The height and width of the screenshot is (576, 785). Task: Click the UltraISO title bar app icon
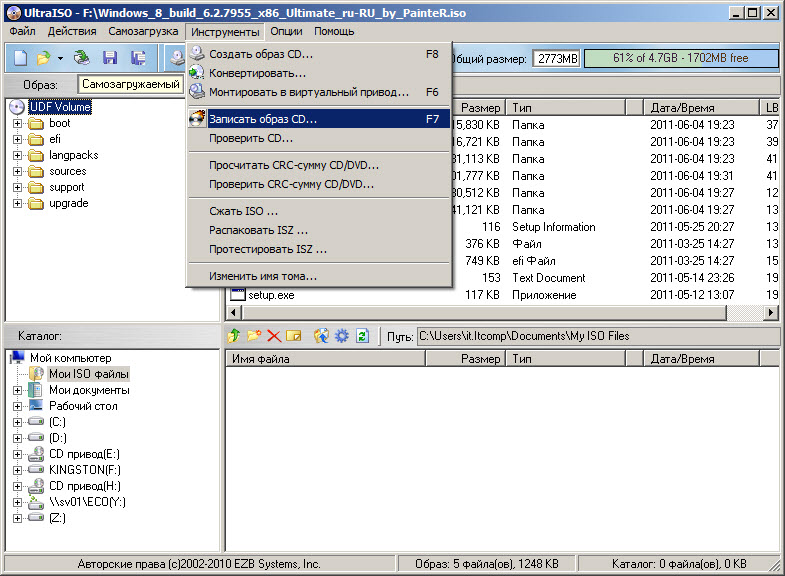pyautogui.click(x=14, y=13)
